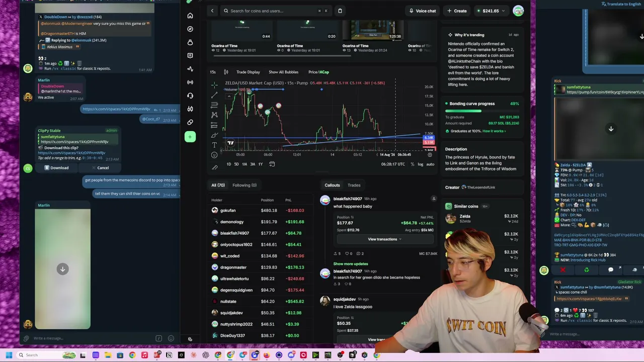Click the clipboard icon beside the search bar

tap(340, 11)
